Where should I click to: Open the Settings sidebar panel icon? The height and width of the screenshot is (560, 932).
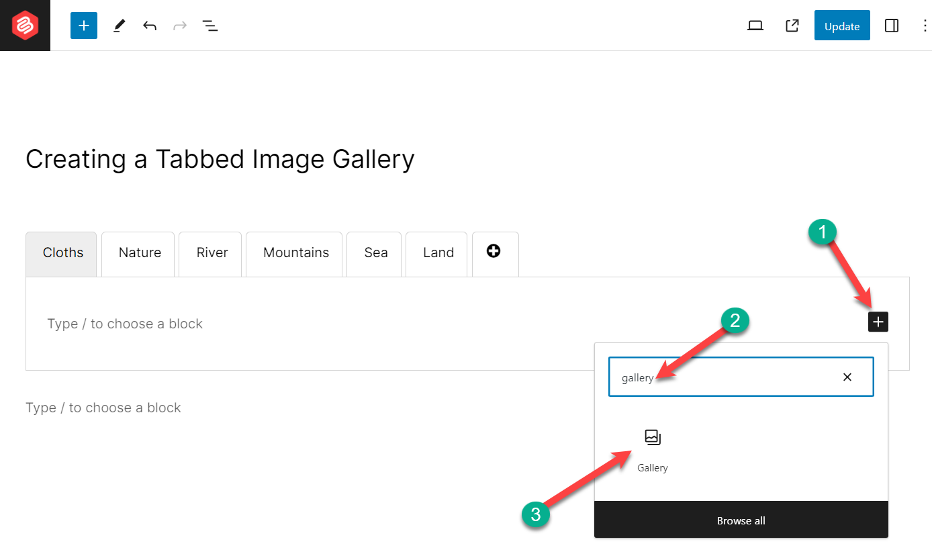(892, 25)
